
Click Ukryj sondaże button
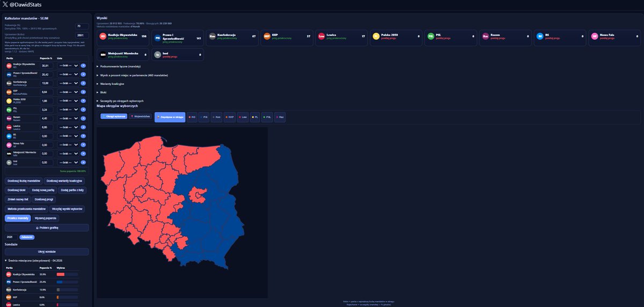click(x=47, y=251)
